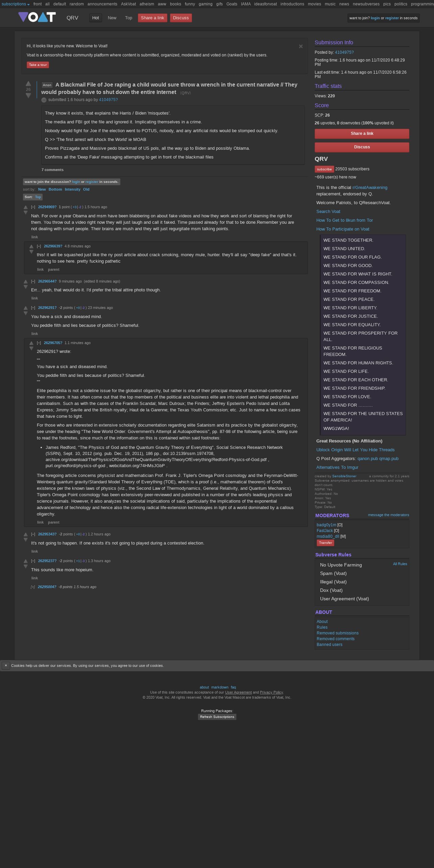Viewport: 434px width, 868px height.
Task: Upvote comment 26296705
Action: tap(31, 343)
